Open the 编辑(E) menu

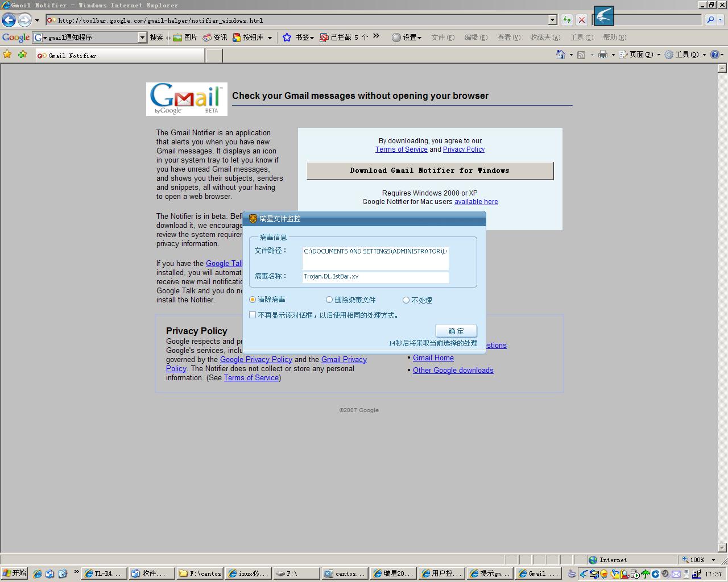tap(475, 38)
